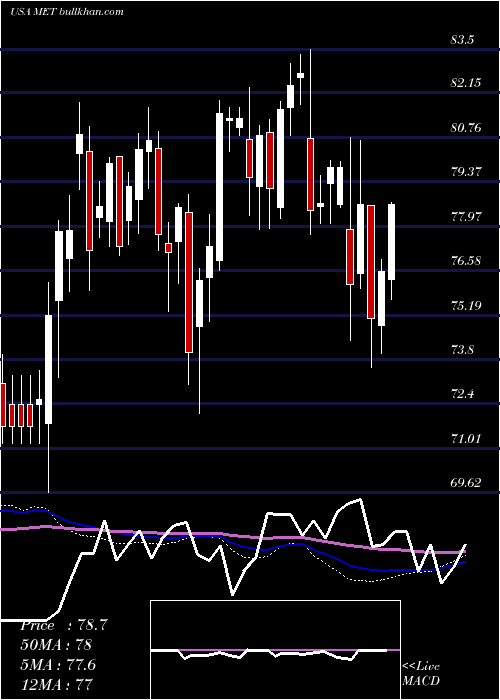Click the 76.58 price axis label
Viewport: 500px width, 700px height.
pyautogui.click(x=466, y=260)
